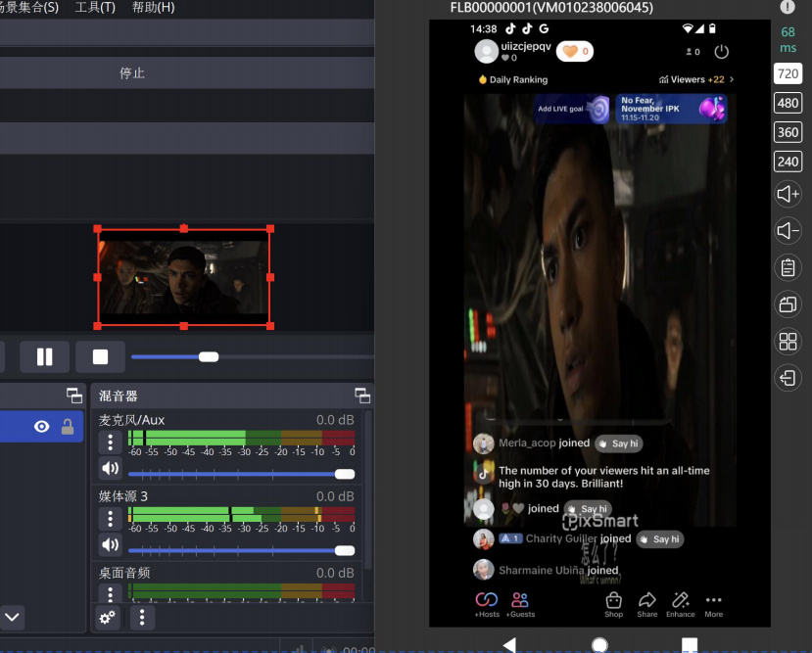The image size is (812, 653).
Task: Click the viewers all-time high message
Action: pyautogui.click(x=603, y=477)
